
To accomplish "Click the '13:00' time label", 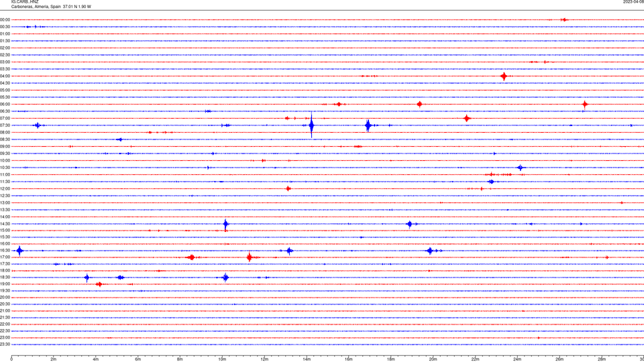I will 5,202.
